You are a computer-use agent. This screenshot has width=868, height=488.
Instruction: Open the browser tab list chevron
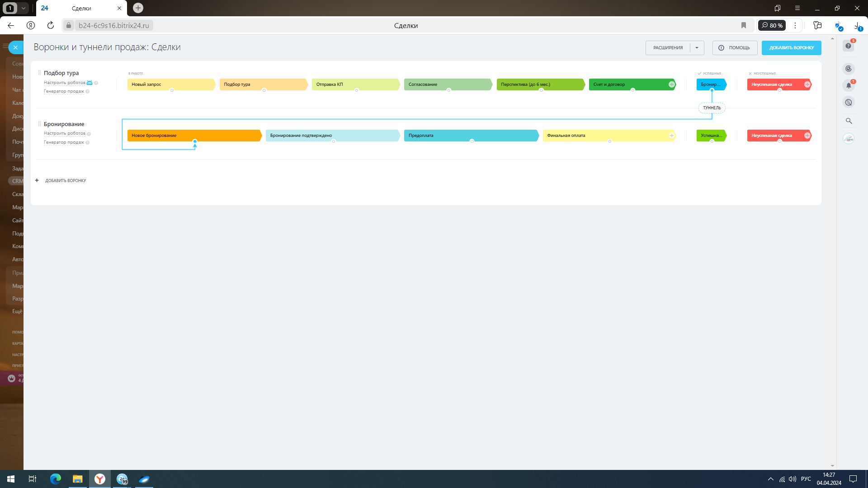[x=23, y=8]
